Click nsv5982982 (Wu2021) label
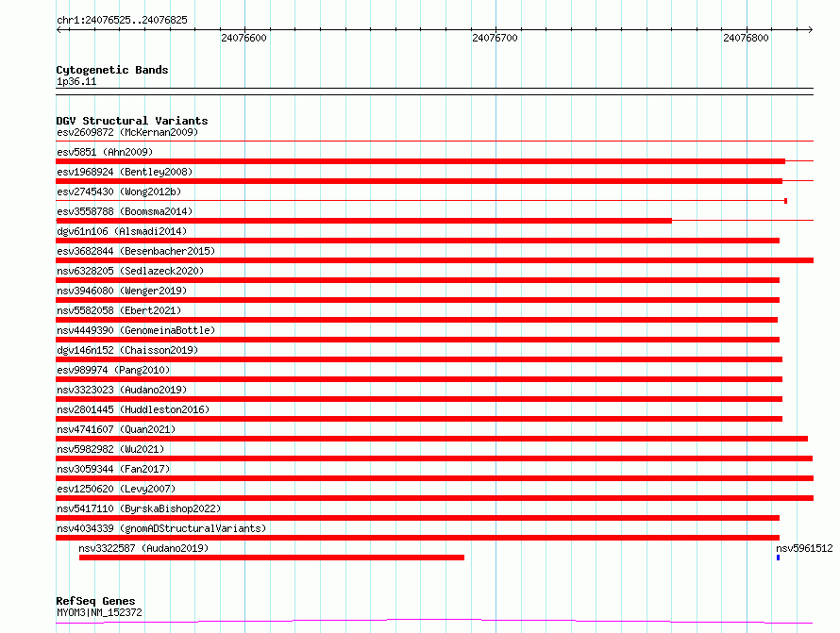Image resolution: width=840 pixels, height=633 pixels. click(110, 449)
